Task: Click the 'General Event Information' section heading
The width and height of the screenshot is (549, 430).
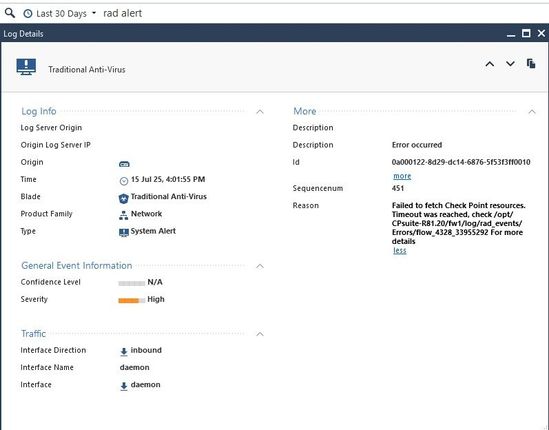Action: pos(77,266)
